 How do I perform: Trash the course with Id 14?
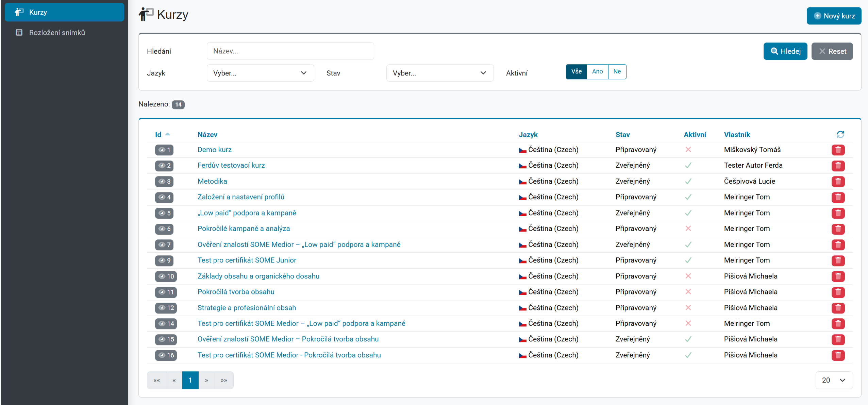(x=838, y=324)
